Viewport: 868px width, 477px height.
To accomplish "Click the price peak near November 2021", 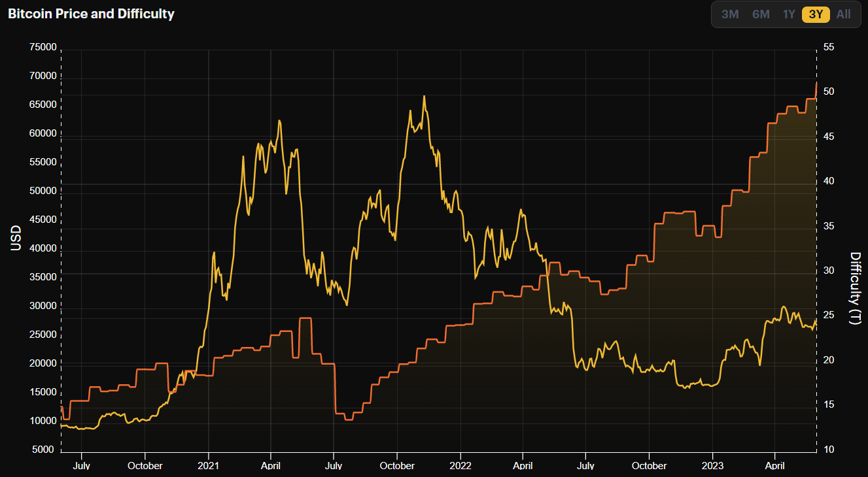I will point(424,97).
